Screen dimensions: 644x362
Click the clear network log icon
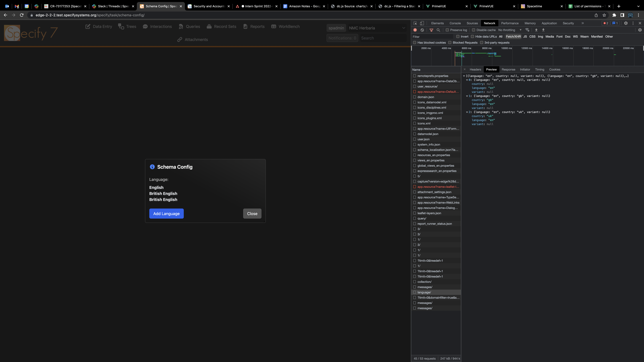[422, 30]
